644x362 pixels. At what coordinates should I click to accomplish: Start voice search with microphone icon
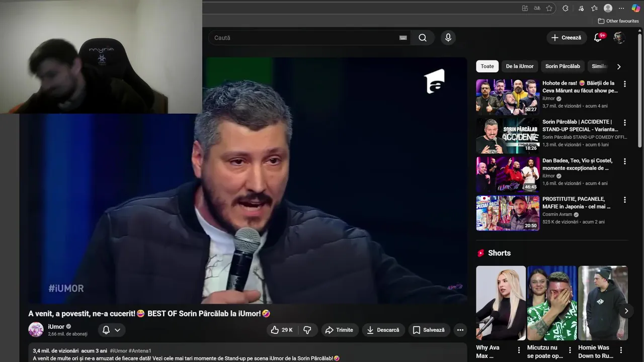click(x=448, y=38)
